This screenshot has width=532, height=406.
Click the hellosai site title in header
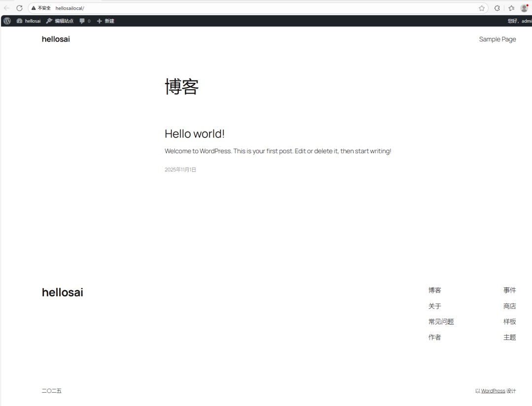tap(56, 39)
